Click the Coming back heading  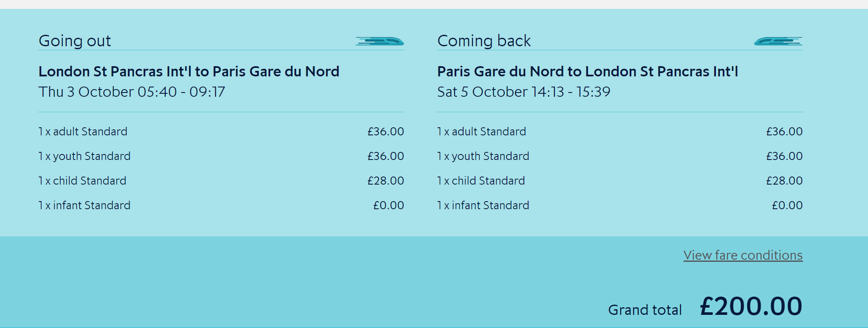pyautogui.click(x=484, y=41)
